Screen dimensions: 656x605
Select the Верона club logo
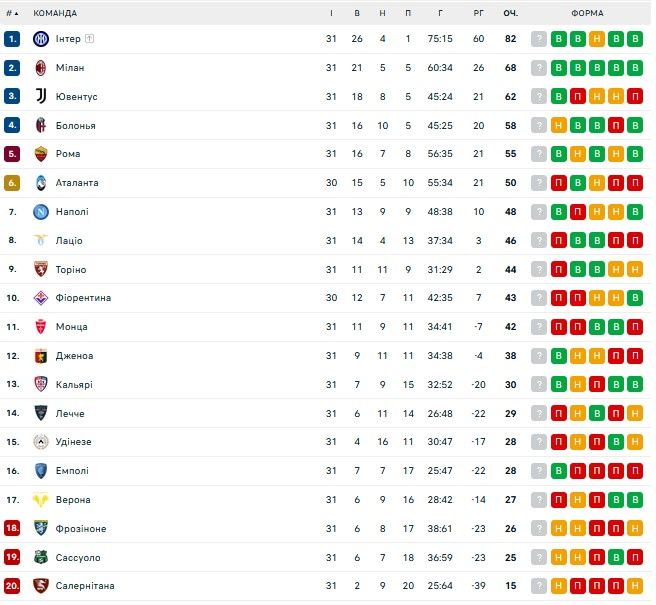(41, 500)
